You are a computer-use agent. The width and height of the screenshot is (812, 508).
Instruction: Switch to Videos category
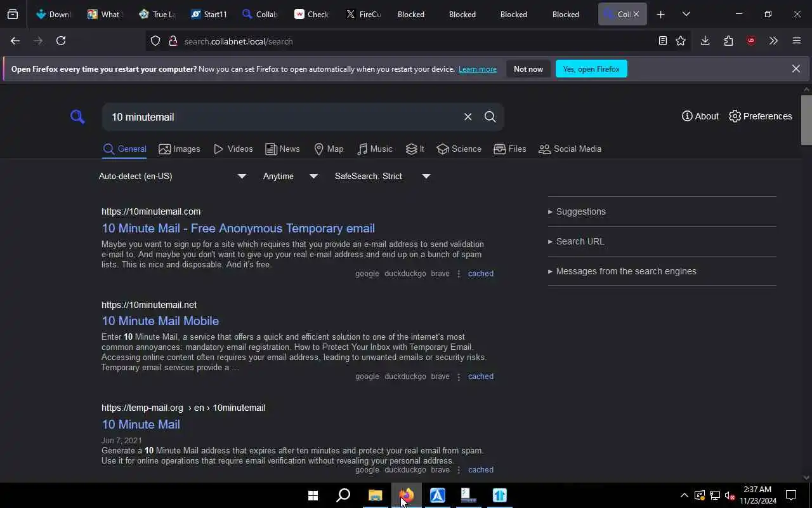point(233,149)
